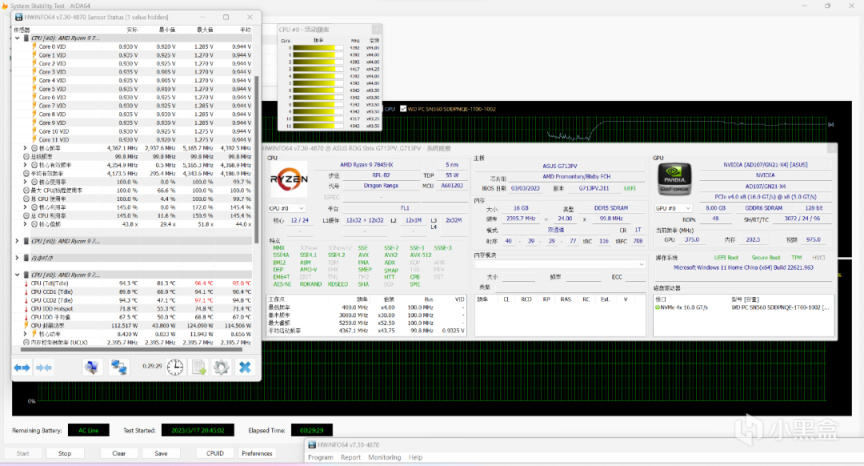Viewport: 864px width, 466px height.
Task: Expand the 核心频率 row showing 4,167.1 MHz
Action: pos(25,148)
